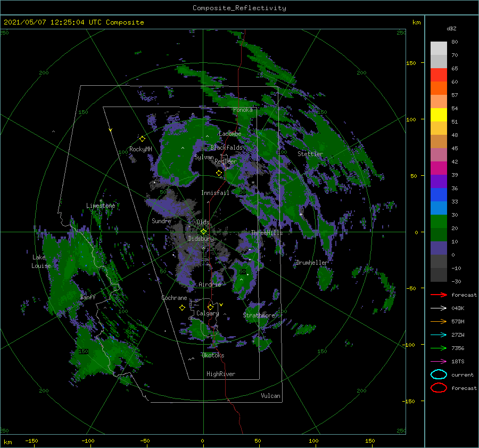Click the Ponoka city label
479x448 pixels.
(243, 110)
